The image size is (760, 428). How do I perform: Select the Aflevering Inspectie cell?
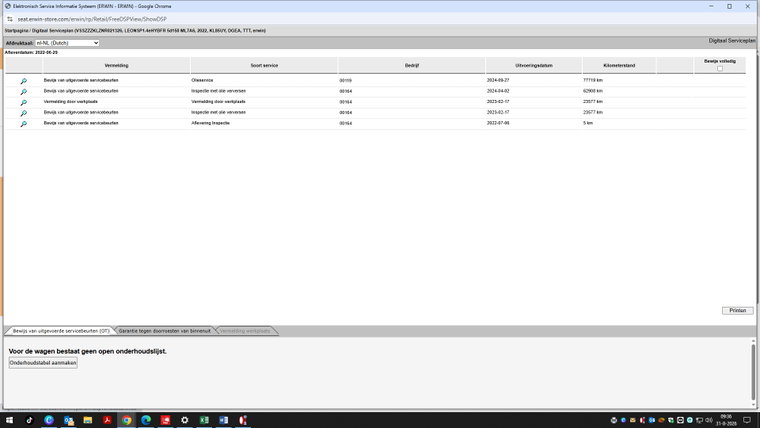point(210,123)
